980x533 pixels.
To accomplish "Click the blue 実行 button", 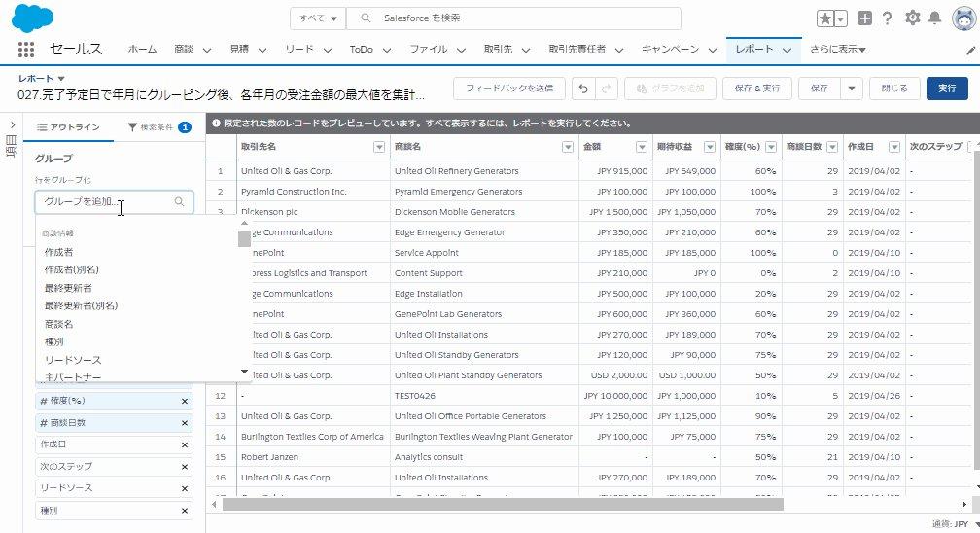I will pyautogui.click(x=947, y=89).
